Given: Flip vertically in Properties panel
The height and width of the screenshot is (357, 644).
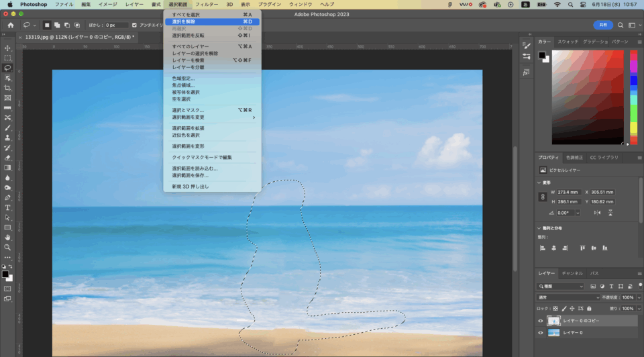Looking at the screenshot, I should pos(610,213).
